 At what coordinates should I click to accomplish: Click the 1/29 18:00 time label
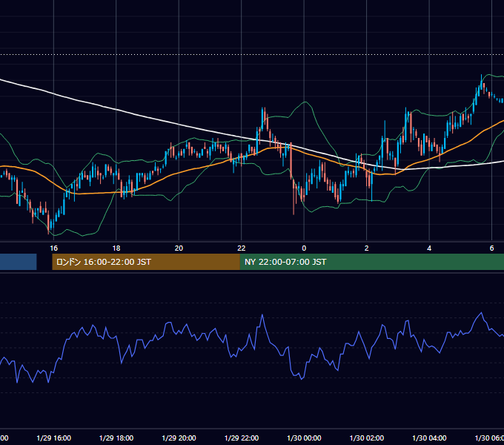[x=116, y=438]
